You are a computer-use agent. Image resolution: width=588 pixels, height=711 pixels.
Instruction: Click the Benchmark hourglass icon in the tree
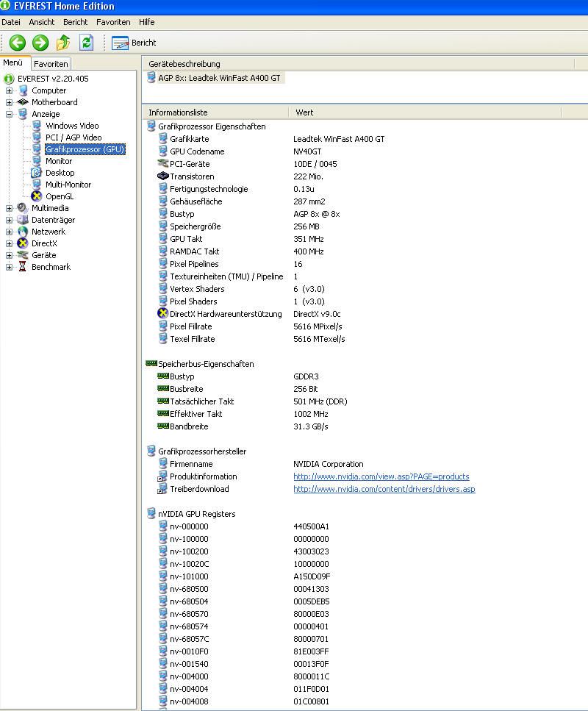tap(23, 267)
